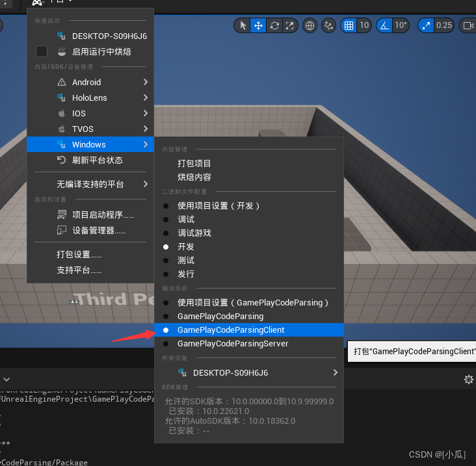Click 打包项目 package project
Screen dimensions: 476x466
pyautogui.click(x=249, y=164)
